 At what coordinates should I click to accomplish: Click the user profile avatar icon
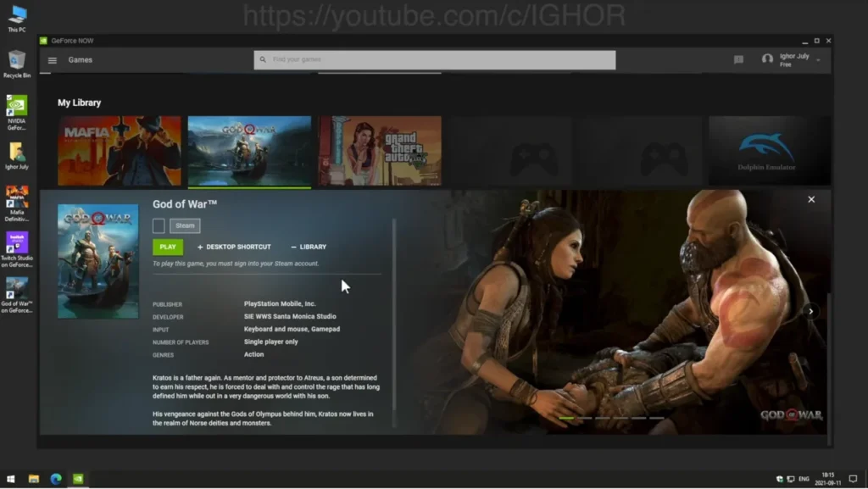[x=767, y=59]
